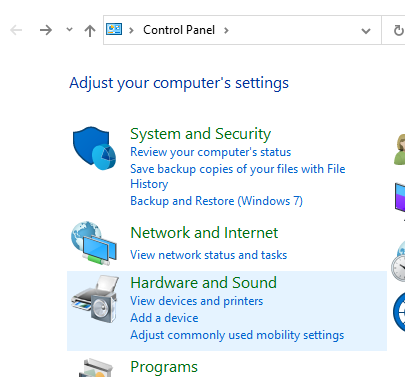Open the Recent locations dropdown arrow

point(69,30)
